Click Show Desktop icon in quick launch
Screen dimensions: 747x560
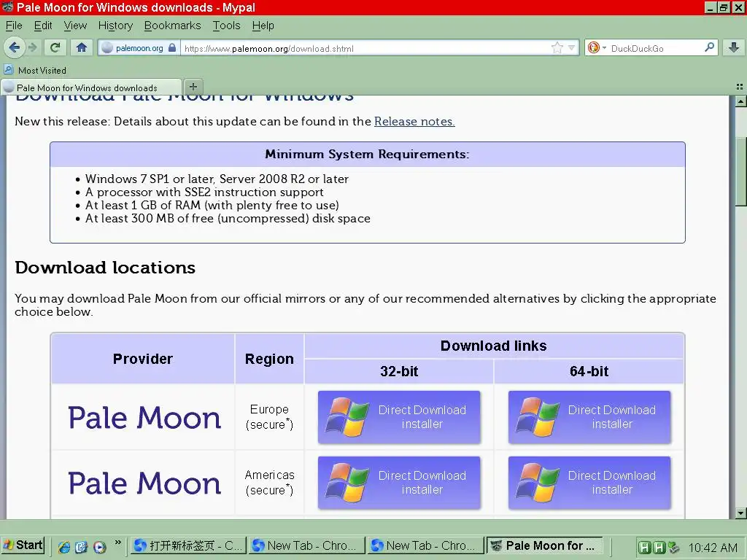(82, 547)
